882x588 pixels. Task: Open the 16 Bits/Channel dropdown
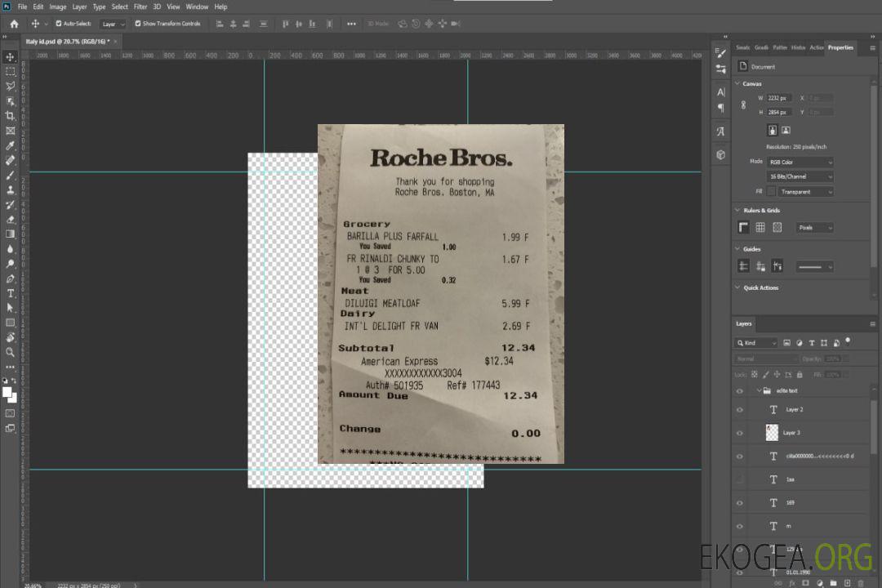coord(800,176)
